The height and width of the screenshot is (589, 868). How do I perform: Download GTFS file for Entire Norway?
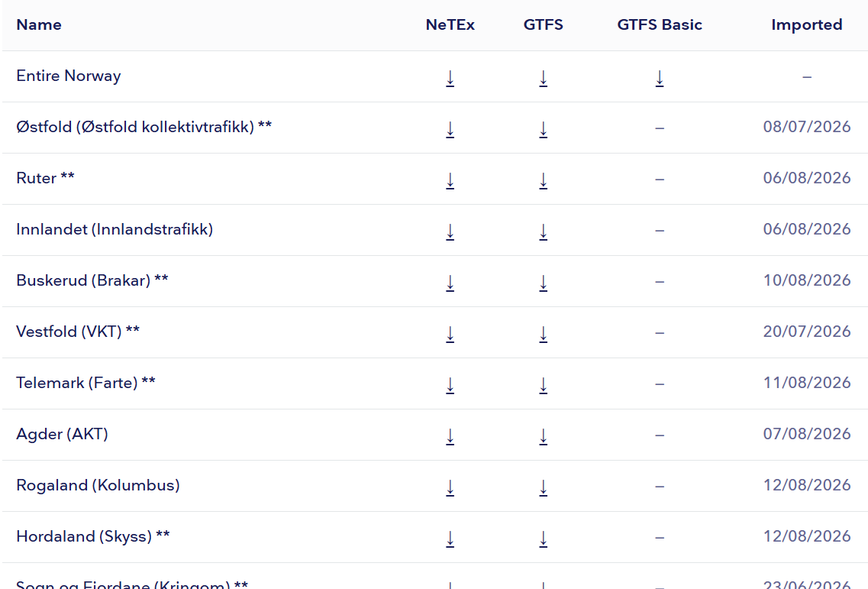tap(543, 79)
